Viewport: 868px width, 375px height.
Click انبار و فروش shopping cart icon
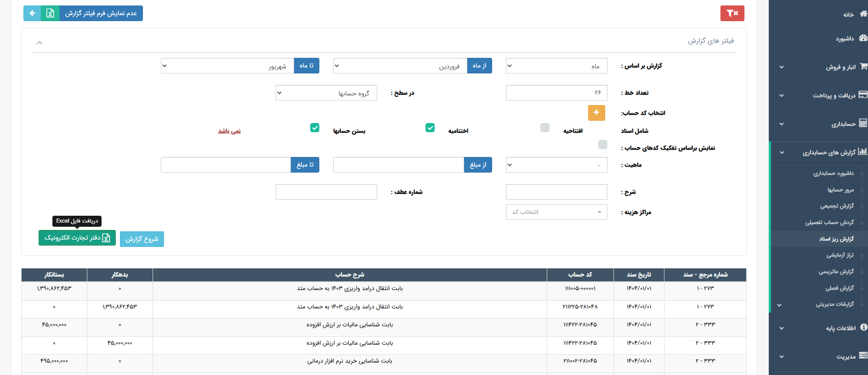[863, 67]
